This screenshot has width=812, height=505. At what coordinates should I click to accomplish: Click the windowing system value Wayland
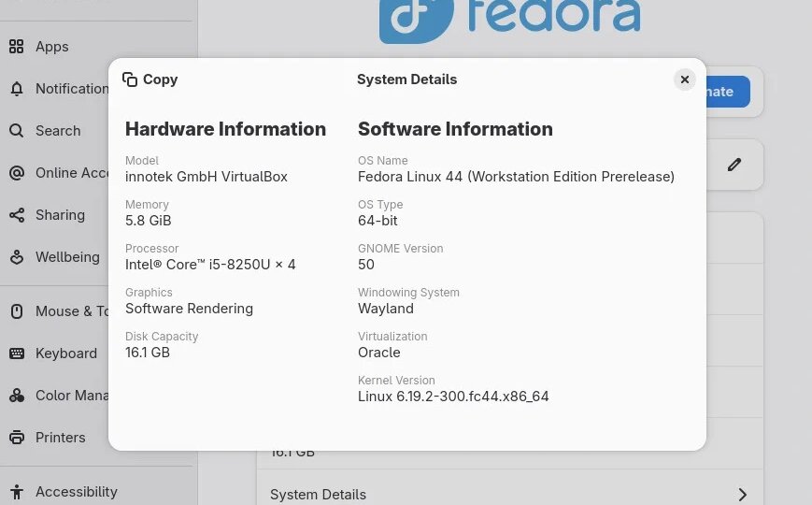386,309
